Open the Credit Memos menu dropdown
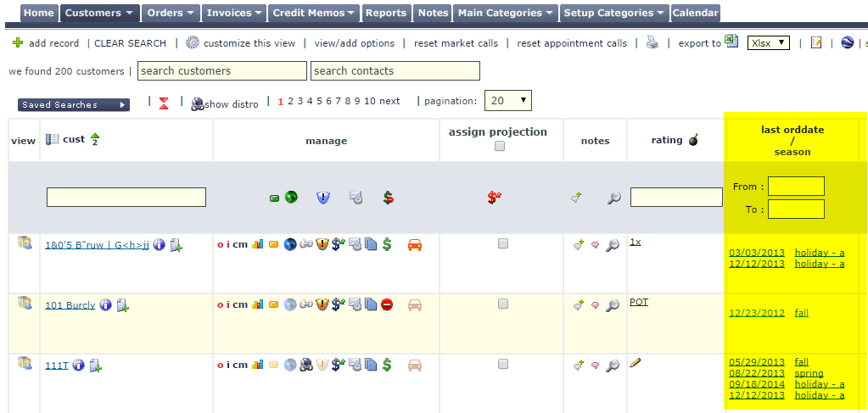The height and width of the screenshot is (413, 868). click(x=314, y=13)
